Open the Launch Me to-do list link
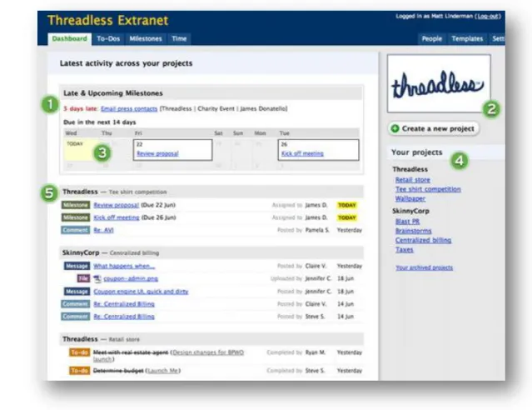The width and height of the screenshot is (532, 410). coord(163,371)
